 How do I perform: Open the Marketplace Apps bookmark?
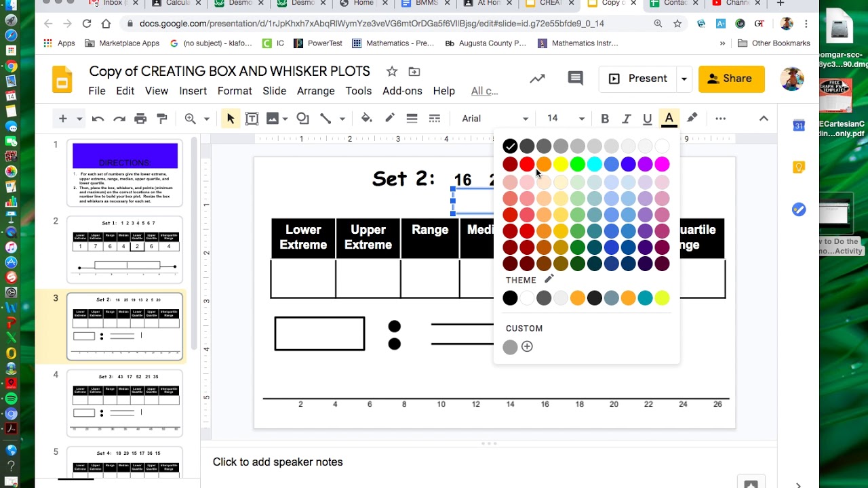tap(122, 43)
